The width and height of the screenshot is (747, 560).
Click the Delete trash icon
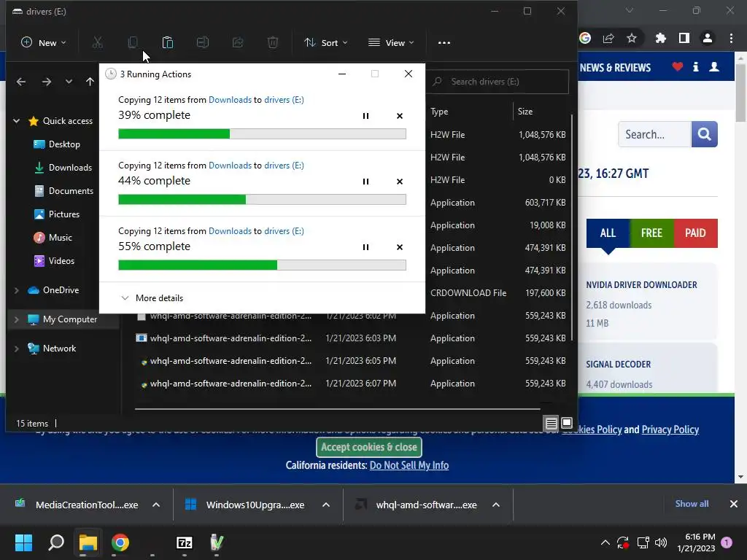273,43
